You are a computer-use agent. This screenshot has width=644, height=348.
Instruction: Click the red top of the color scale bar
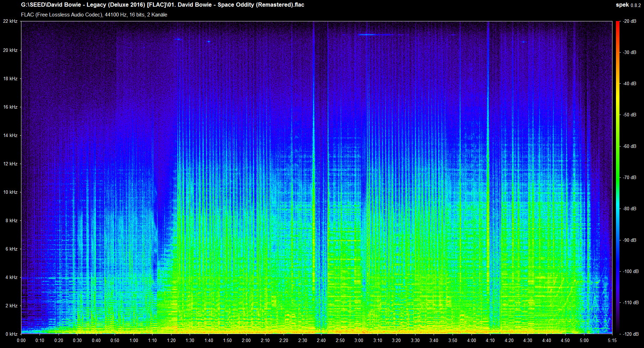[618, 25]
